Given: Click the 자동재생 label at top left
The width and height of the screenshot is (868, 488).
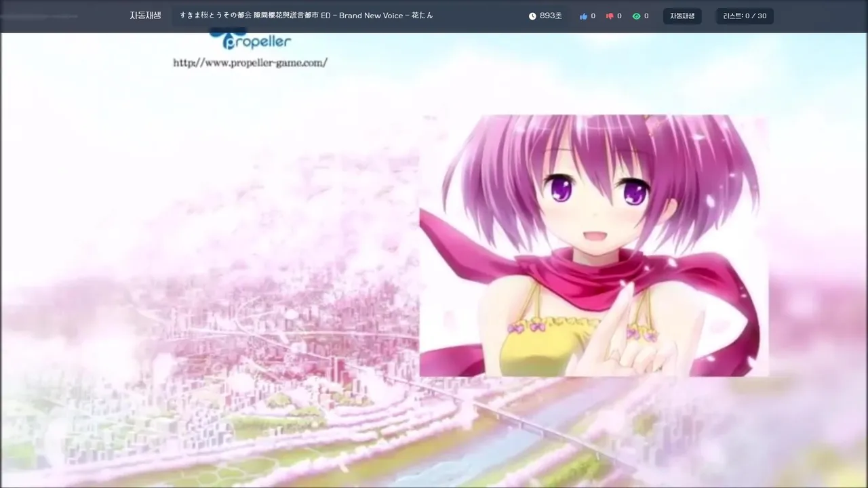Looking at the screenshot, I should point(145,16).
